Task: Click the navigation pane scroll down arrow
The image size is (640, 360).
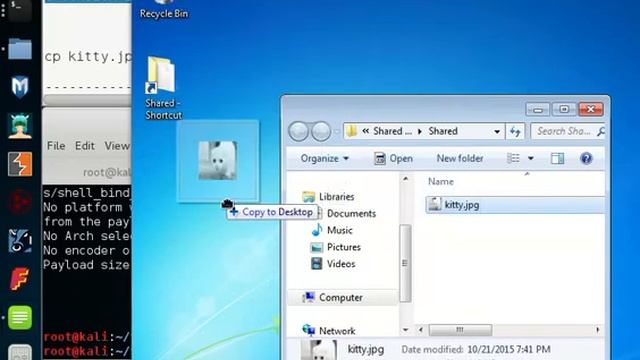Action: coord(405,329)
